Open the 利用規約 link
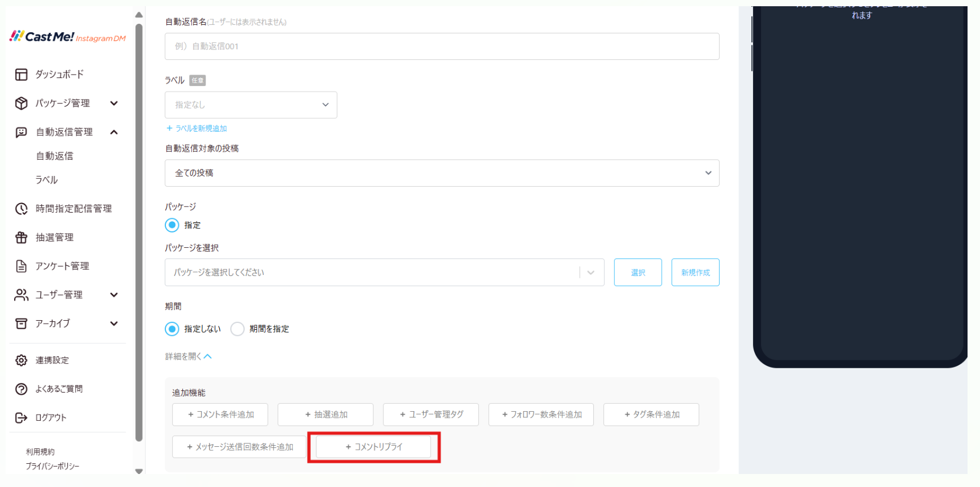Viewport: 980px width, 487px height. pyautogui.click(x=40, y=452)
